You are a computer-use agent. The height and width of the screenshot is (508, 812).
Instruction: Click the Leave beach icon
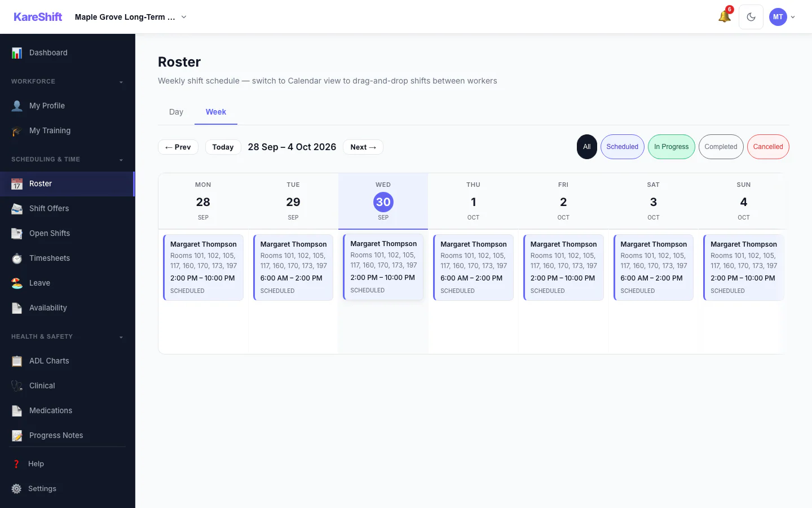[x=17, y=283]
